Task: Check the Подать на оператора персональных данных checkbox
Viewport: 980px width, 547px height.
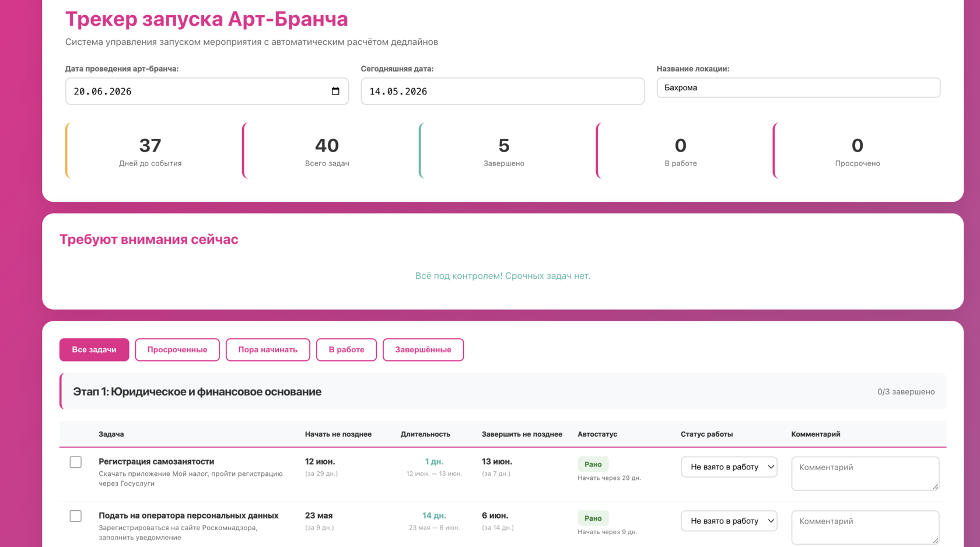Action: 76,516
